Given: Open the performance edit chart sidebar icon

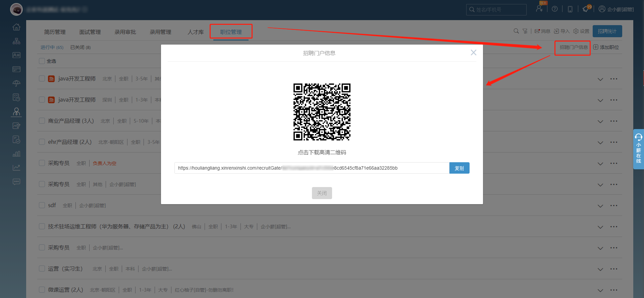Looking at the screenshot, I should pos(16,126).
